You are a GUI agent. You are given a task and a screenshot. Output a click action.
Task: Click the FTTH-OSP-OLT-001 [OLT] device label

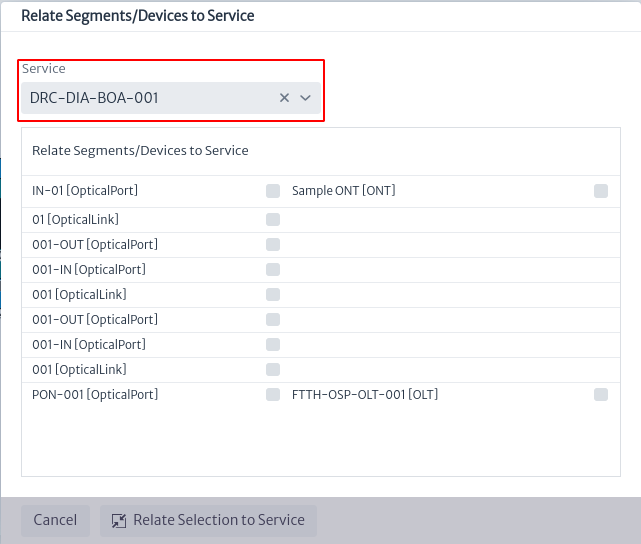coord(365,394)
